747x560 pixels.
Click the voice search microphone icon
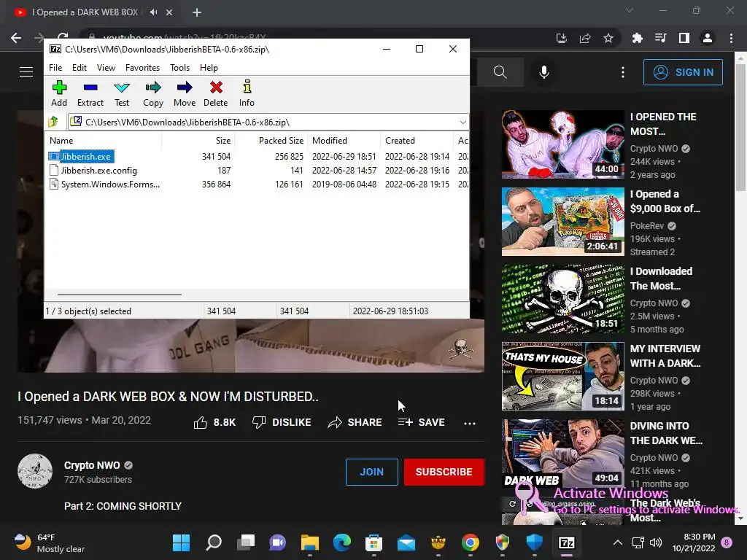tap(544, 72)
